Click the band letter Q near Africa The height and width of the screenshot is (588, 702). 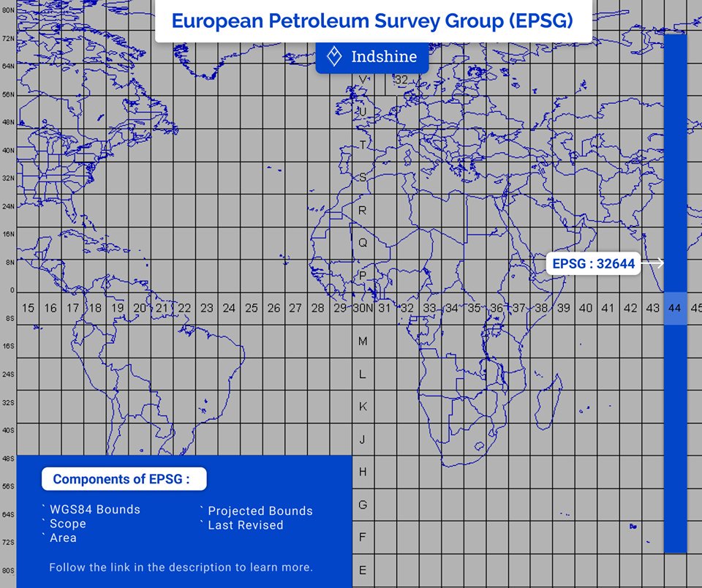pyautogui.click(x=361, y=244)
